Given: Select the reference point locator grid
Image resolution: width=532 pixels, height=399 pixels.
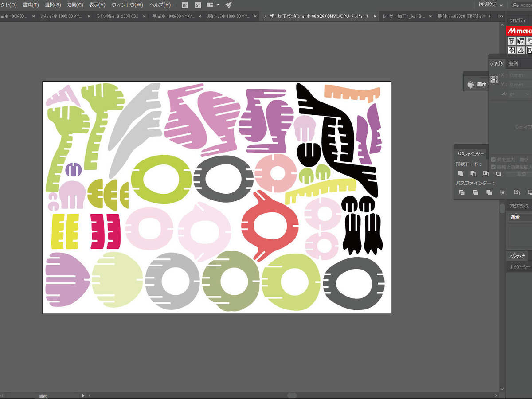Looking at the screenshot, I should pos(494,80).
